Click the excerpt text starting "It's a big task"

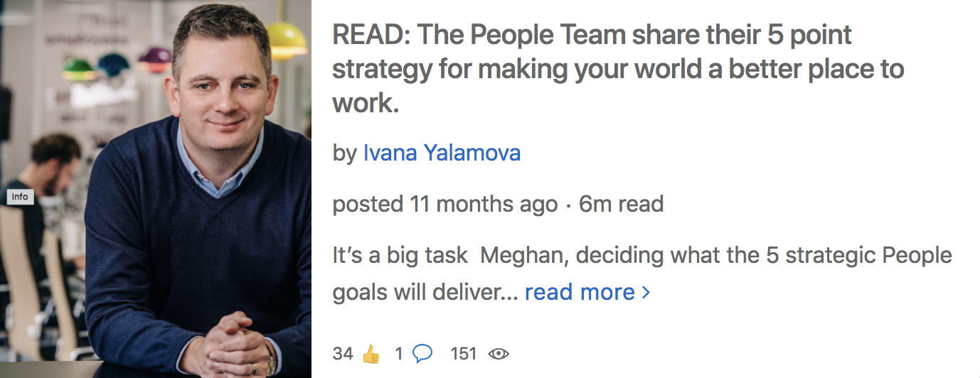click(x=641, y=256)
